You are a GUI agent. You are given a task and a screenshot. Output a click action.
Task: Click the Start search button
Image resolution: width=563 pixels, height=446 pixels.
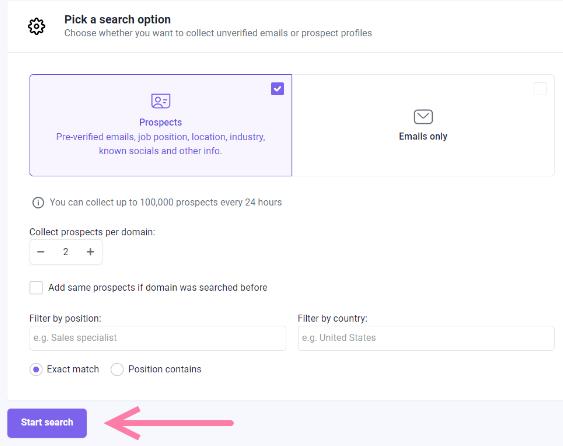[47, 423]
